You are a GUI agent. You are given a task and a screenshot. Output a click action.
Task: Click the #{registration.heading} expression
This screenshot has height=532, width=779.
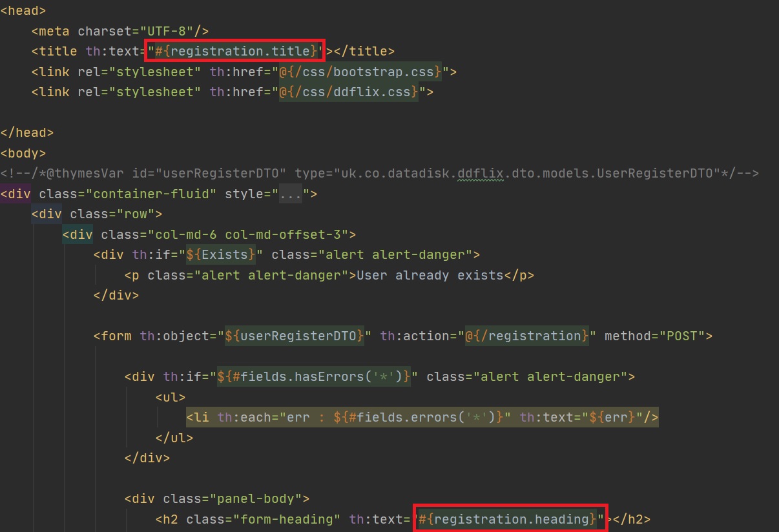[x=510, y=519]
